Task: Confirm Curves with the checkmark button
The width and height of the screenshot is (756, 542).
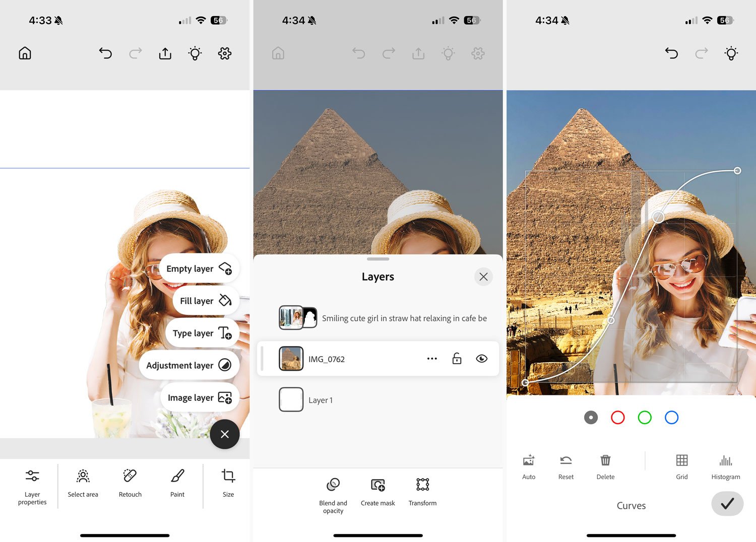Action: point(727,504)
